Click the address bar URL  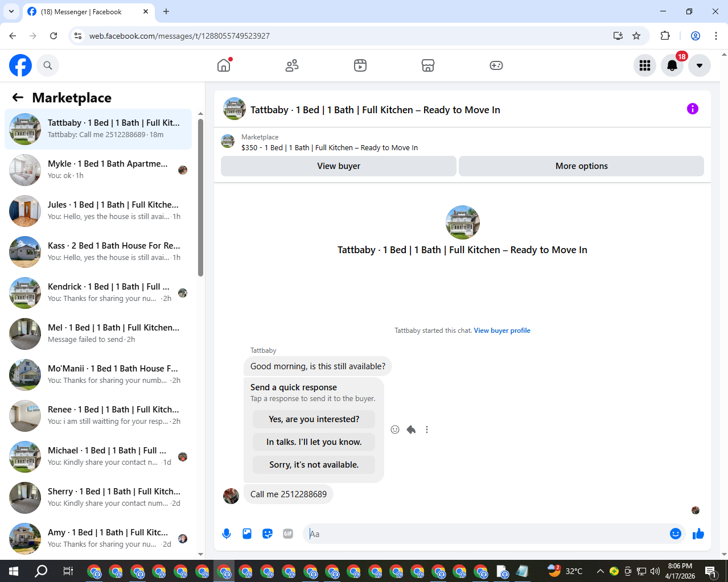pyautogui.click(x=179, y=36)
